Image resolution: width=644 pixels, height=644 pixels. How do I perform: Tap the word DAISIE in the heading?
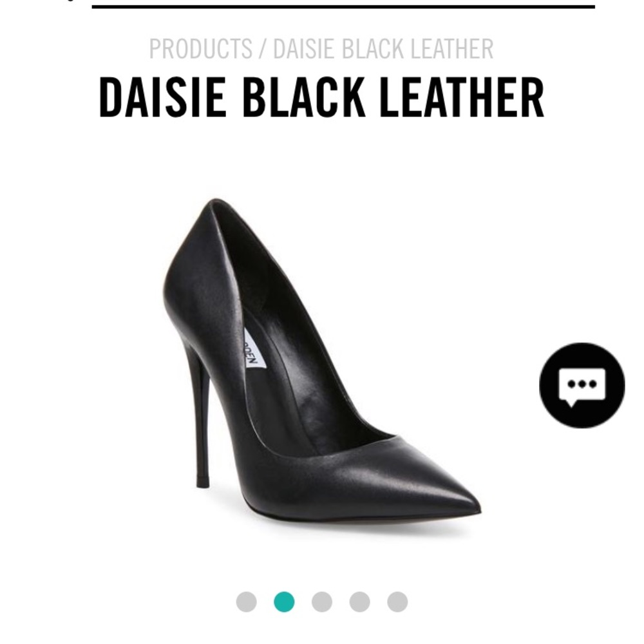163,98
